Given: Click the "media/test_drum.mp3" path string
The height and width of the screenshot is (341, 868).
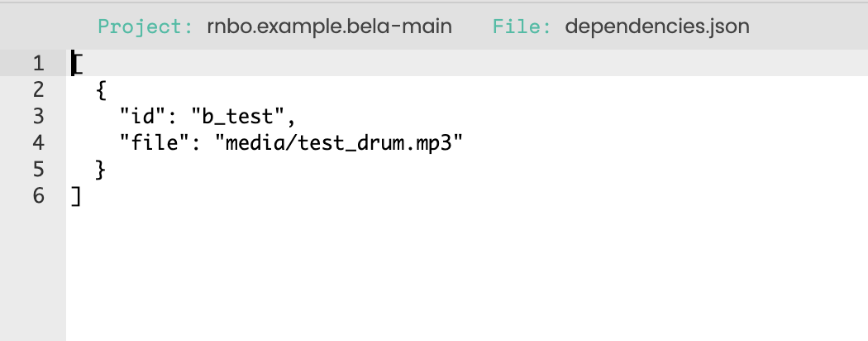Looking at the screenshot, I should click(339, 143).
